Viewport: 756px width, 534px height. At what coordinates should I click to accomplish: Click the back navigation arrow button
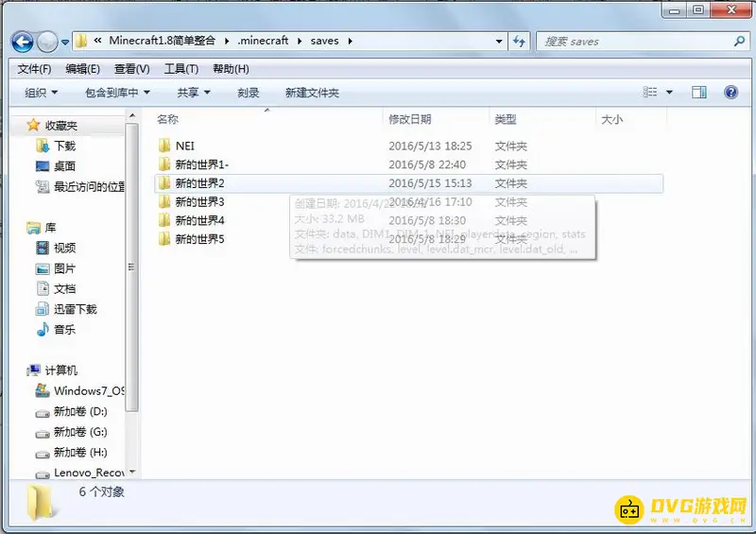click(x=23, y=42)
